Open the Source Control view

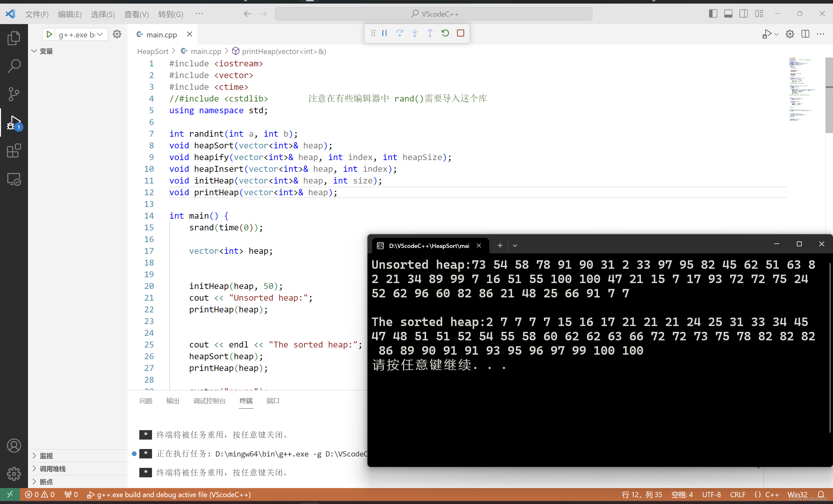point(14,94)
